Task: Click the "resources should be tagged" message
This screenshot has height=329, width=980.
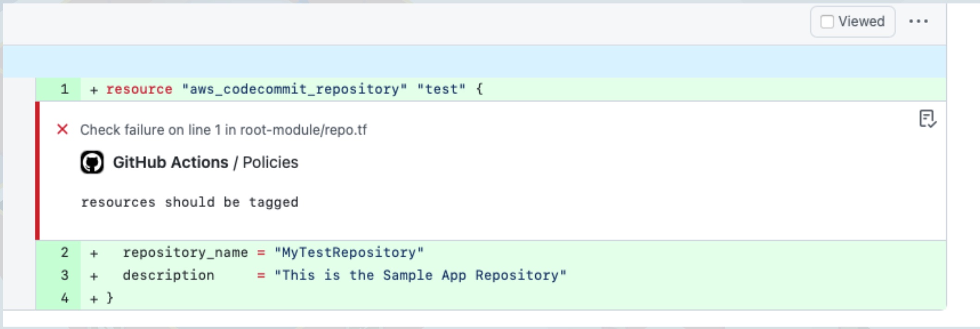Action: 189,202
